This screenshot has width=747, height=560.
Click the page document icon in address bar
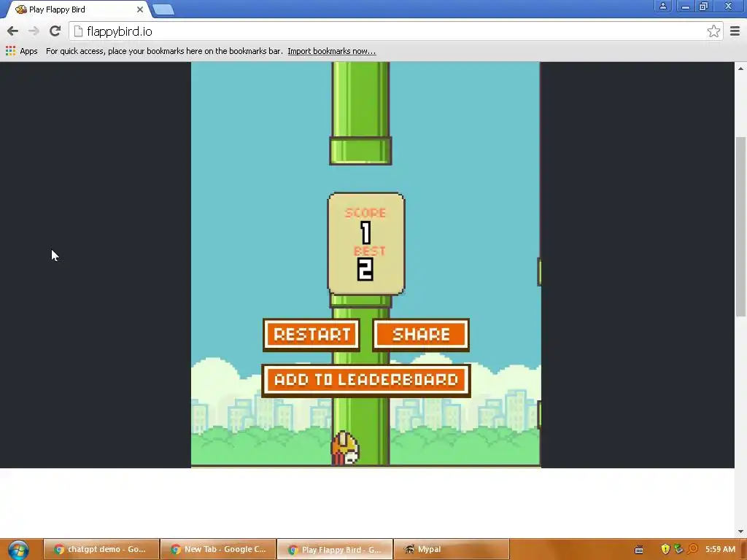tap(78, 31)
